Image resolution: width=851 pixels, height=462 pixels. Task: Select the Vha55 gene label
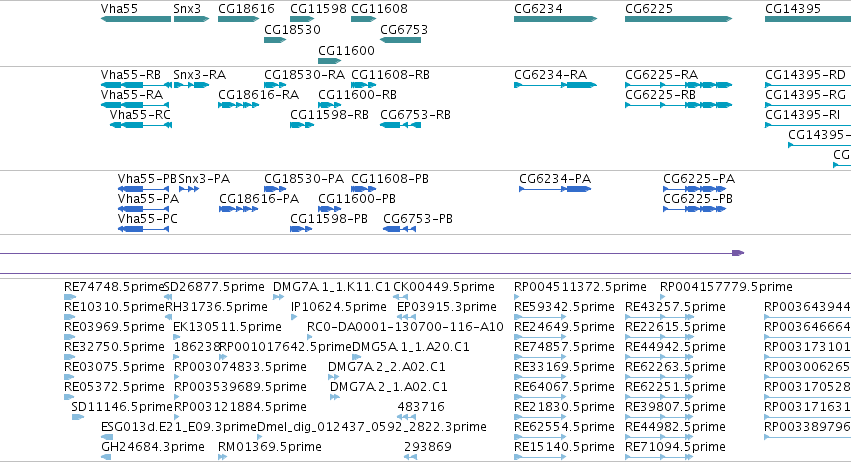119,9
